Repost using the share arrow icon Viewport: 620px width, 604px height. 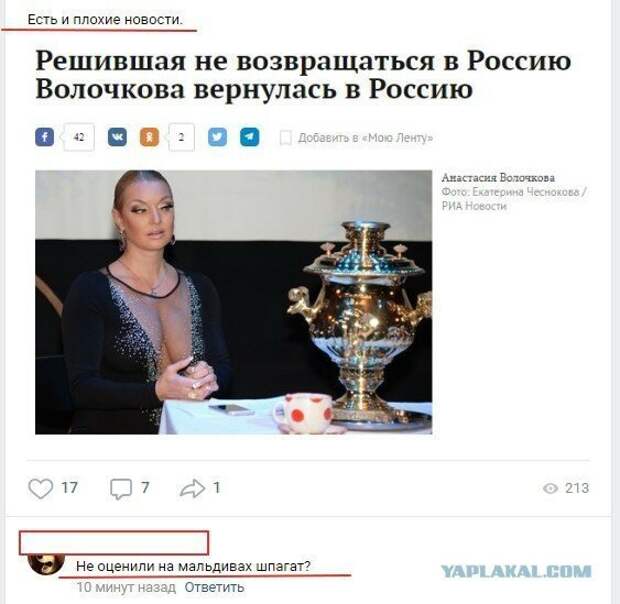[x=193, y=488]
